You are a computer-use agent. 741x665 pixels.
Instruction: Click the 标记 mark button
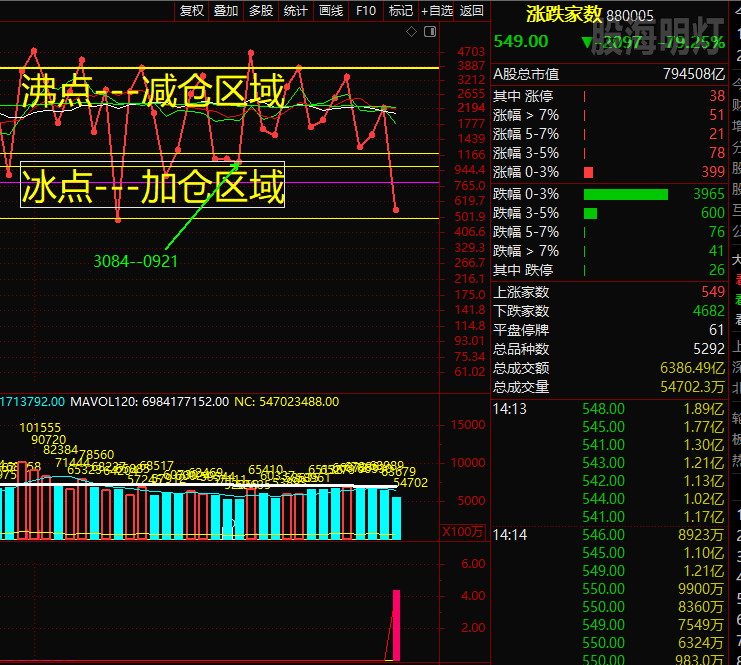[401, 10]
